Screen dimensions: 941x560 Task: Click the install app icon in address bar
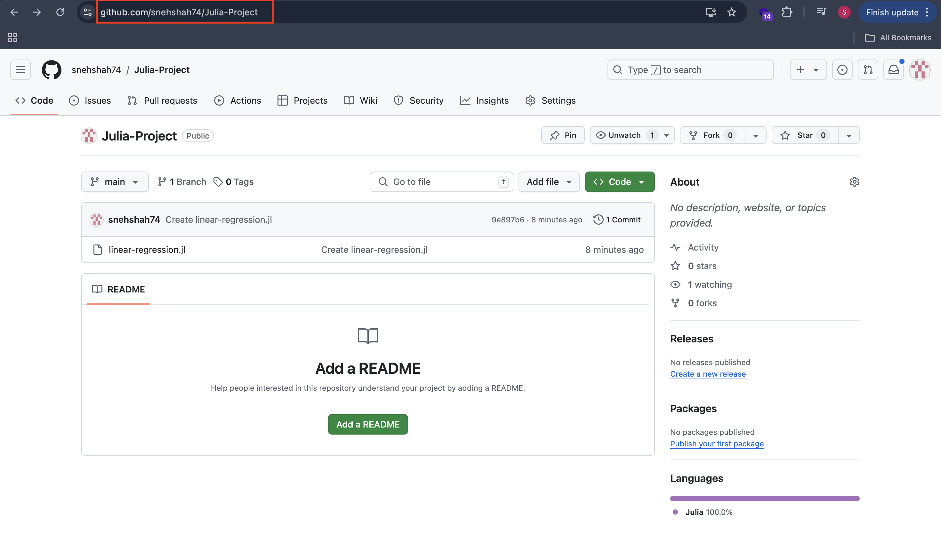coord(711,12)
